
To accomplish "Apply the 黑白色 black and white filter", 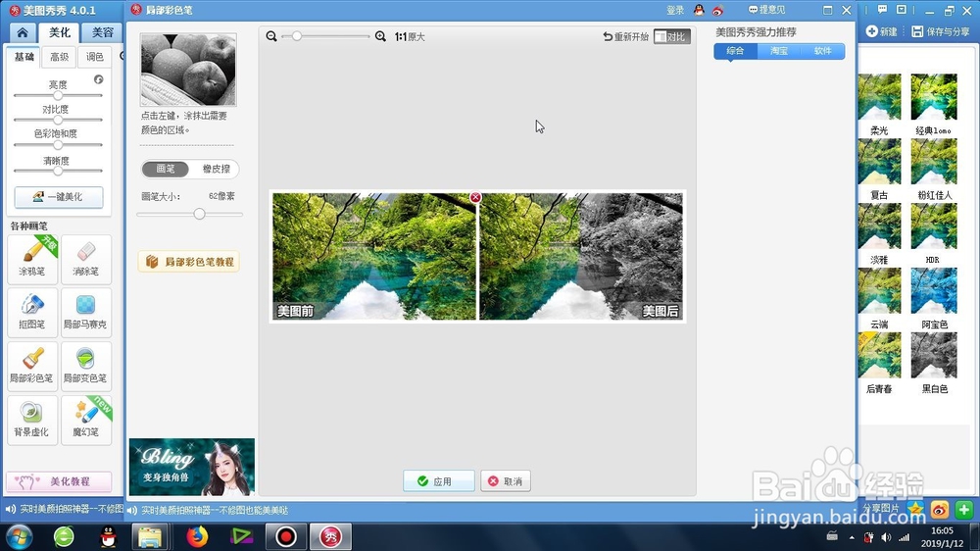I will pos(934,355).
